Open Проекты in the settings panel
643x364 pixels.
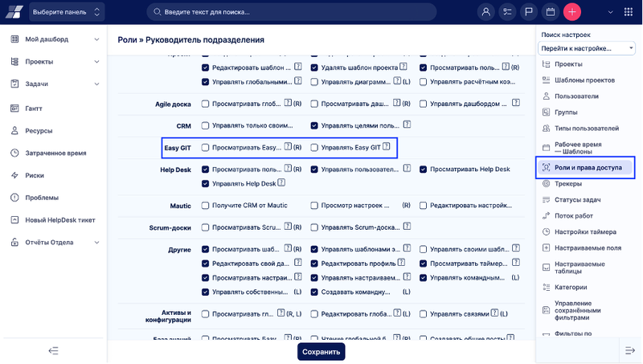click(568, 64)
